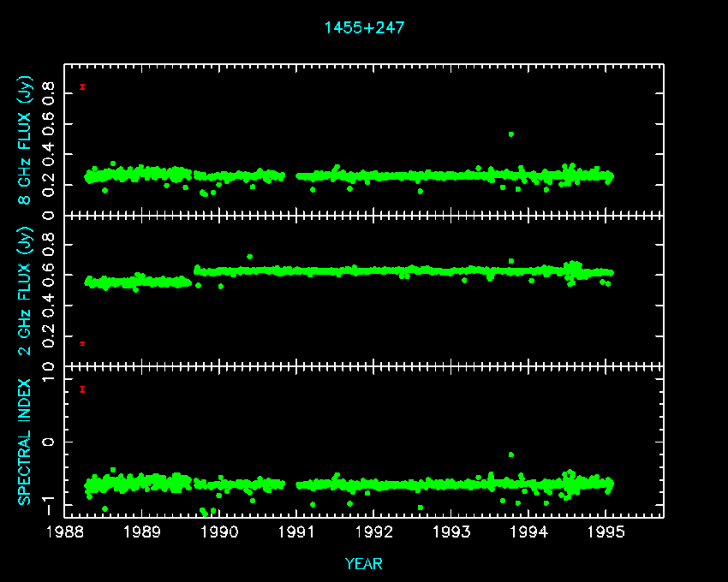Click the red error bar in spectral index panel
Viewport: 728px width, 582px height.
(x=82, y=389)
